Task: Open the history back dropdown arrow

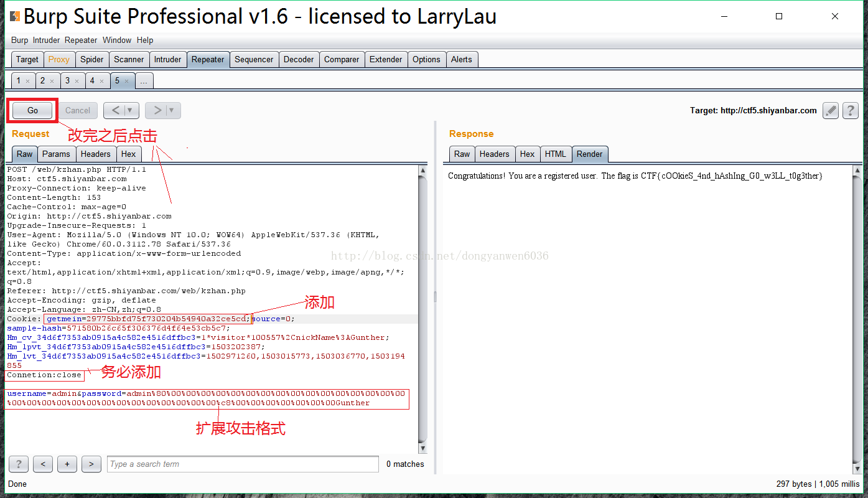Action: pos(131,110)
